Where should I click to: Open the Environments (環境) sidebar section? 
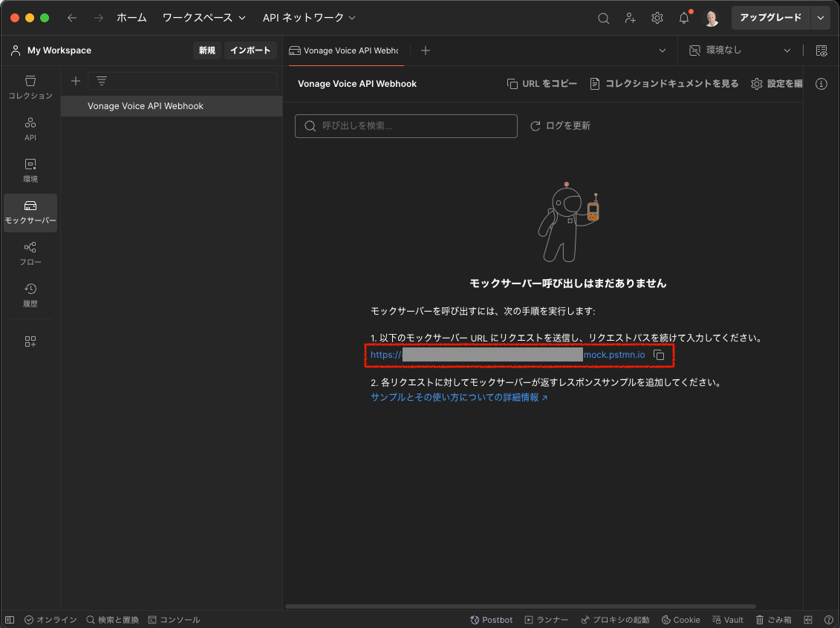pyautogui.click(x=30, y=170)
